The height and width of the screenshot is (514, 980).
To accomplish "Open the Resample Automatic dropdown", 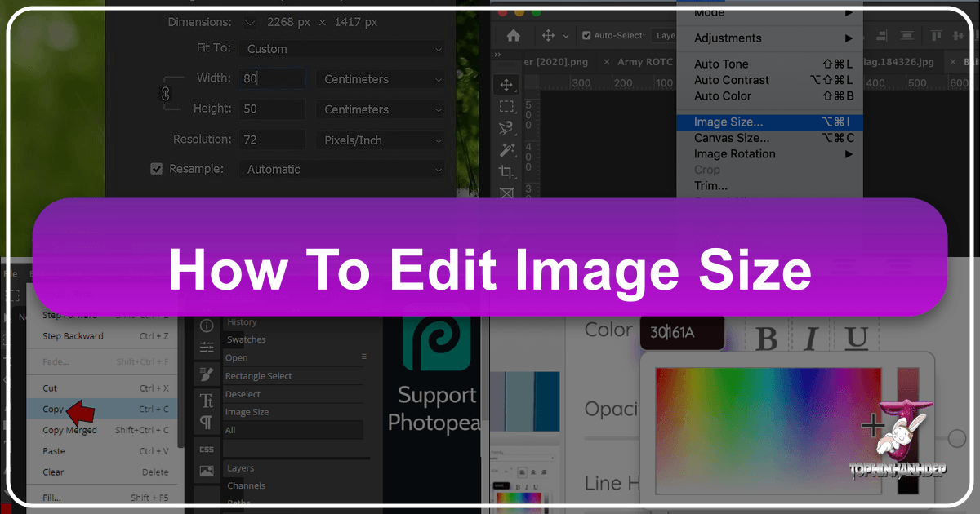I will tap(341, 169).
